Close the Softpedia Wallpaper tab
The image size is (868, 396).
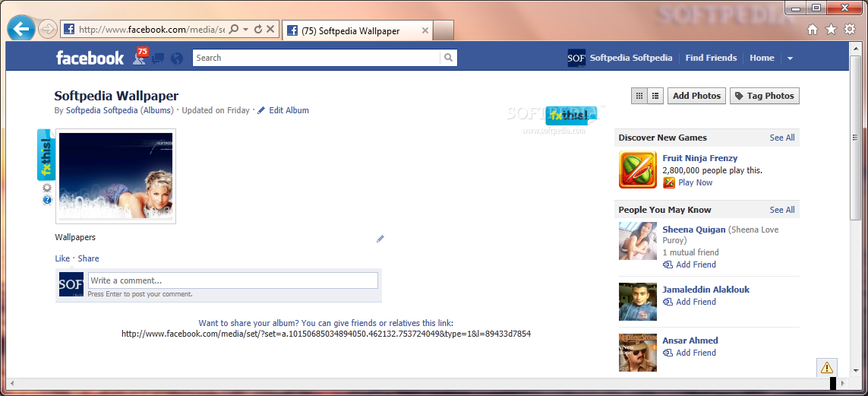tap(425, 31)
